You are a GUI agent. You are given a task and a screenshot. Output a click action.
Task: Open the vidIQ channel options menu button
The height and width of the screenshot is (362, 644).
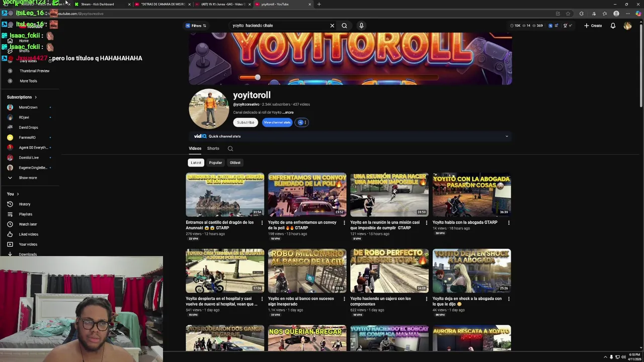click(x=301, y=122)
